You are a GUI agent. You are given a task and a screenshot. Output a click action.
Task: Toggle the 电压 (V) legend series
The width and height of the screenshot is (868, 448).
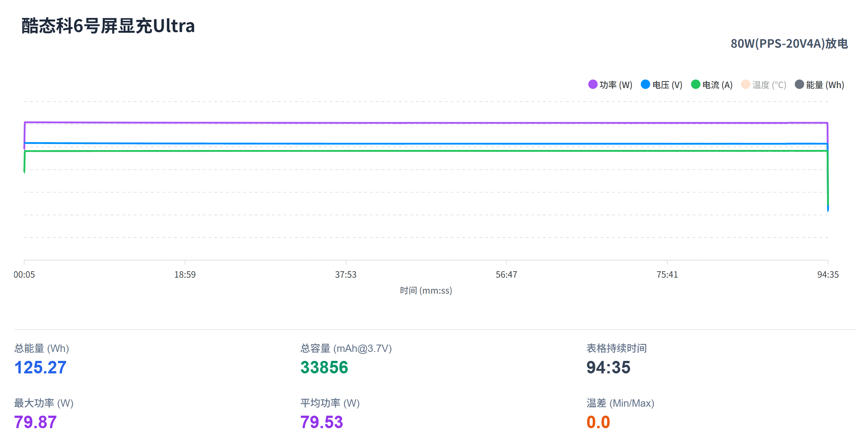point(661,85)
